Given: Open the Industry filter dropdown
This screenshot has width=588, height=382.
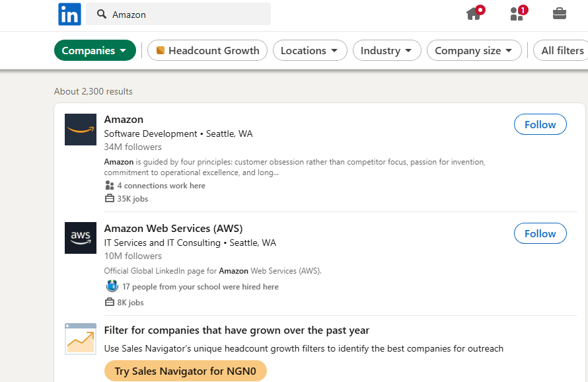Looking at the screenshot, I should pyautogui.click(x=386, y=50).
